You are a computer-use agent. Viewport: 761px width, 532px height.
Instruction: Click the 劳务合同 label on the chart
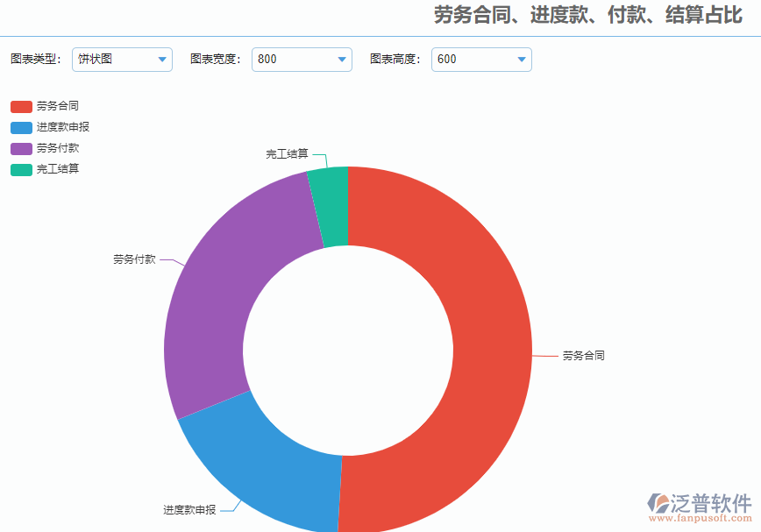coord(582,355)
